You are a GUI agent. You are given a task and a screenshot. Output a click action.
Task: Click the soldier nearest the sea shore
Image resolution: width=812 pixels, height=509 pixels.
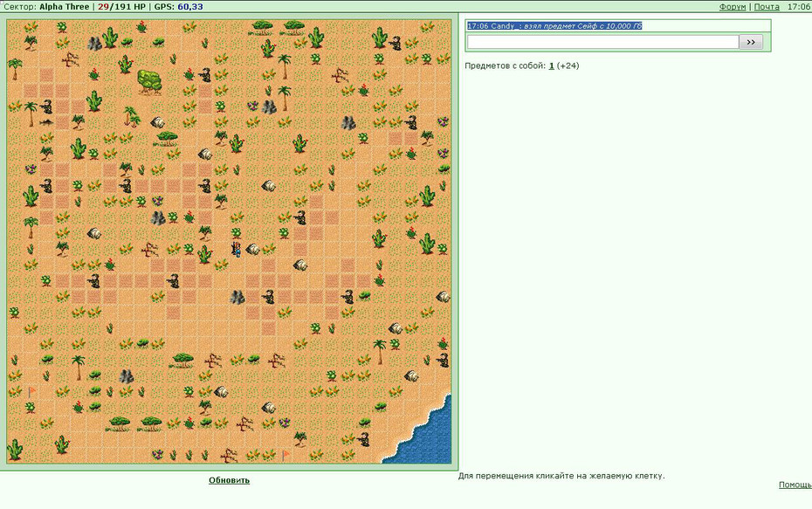coord(364,440)
